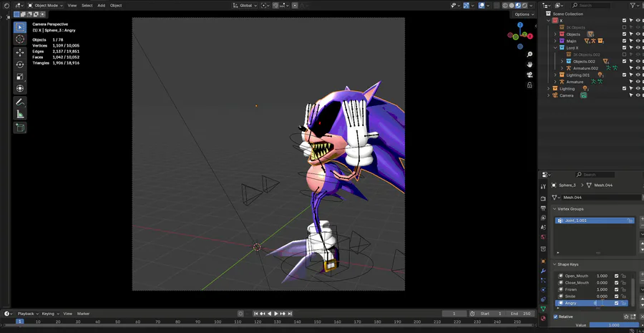The image size is (644, 333).
Task: Select the Scale tool
Action: (x=20, y=77)
